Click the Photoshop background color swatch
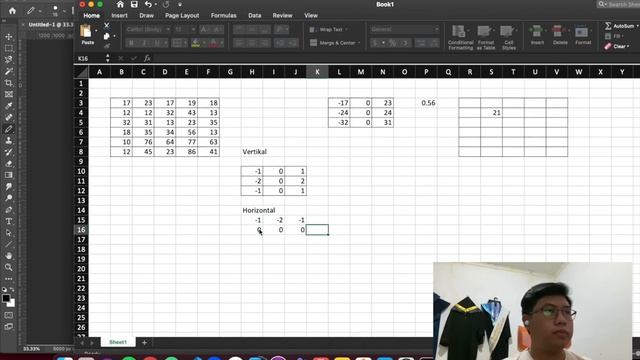The height and width of the screenshot is (360, 640). tap(12, 303)
